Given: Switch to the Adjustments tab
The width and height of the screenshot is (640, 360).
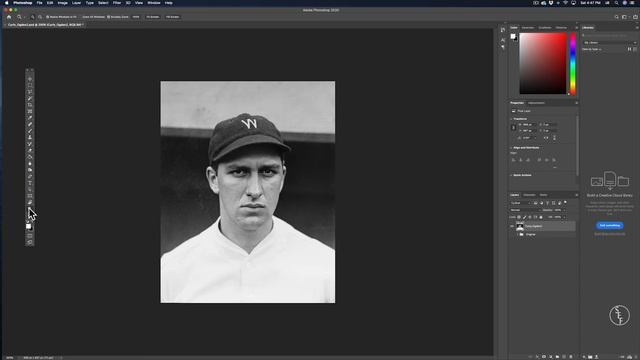Looking at the screenshot, I should pyautogui.click(x=536, y=103).
